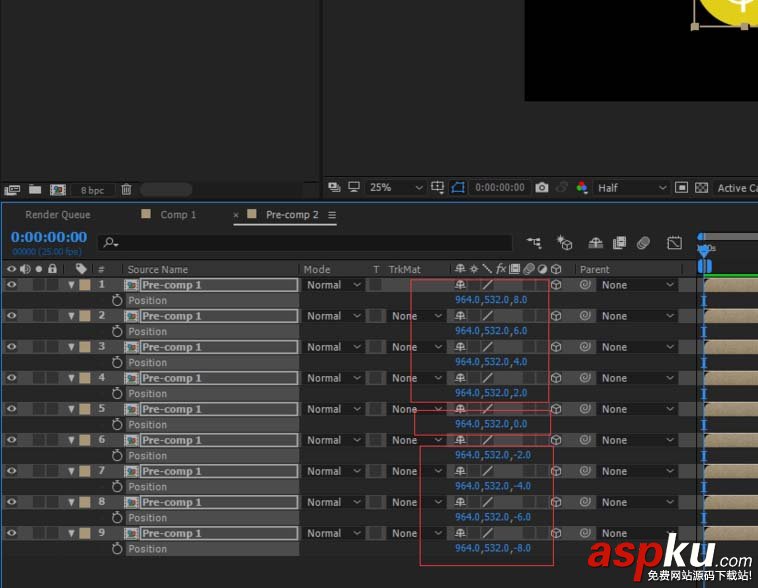Open the Render Queue tab
Screen dimensions: 758x588
[x=58, y=215]
